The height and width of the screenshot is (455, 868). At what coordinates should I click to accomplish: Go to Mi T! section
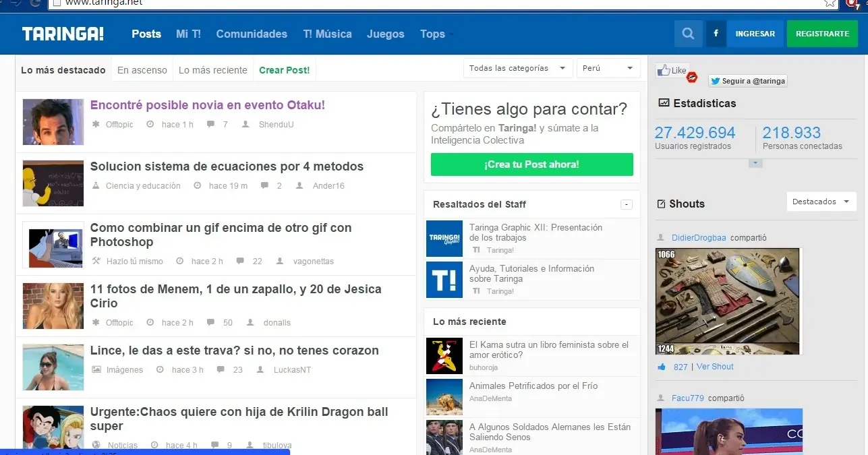189,34
